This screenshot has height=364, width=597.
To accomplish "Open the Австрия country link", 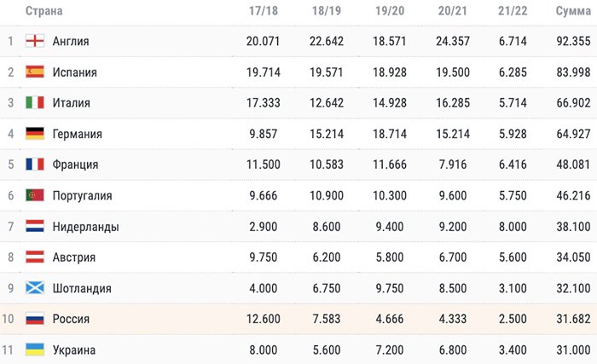I will tap(74, 257).
